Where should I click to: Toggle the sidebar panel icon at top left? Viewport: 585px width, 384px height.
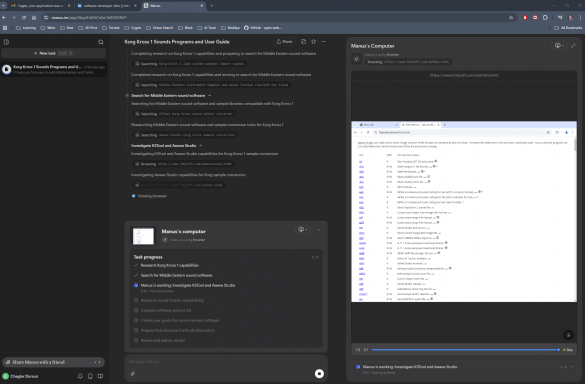(6, 42)
